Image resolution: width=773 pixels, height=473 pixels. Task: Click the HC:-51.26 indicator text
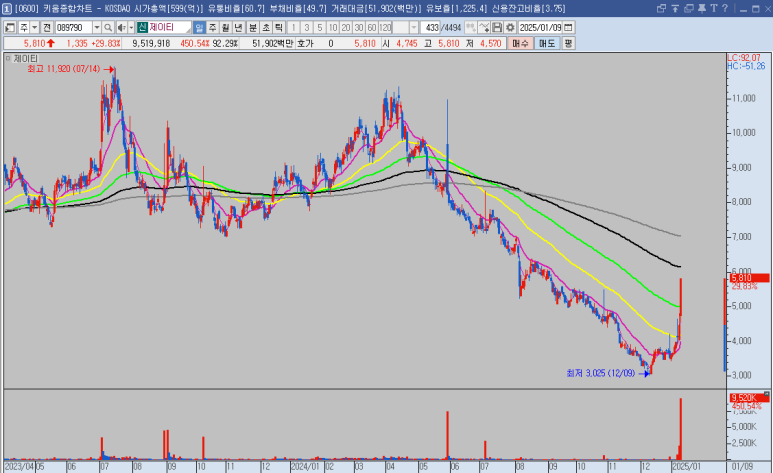point(746,66)
